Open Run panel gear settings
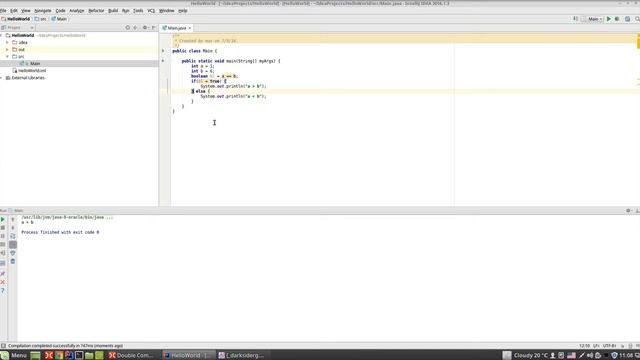 628,211
